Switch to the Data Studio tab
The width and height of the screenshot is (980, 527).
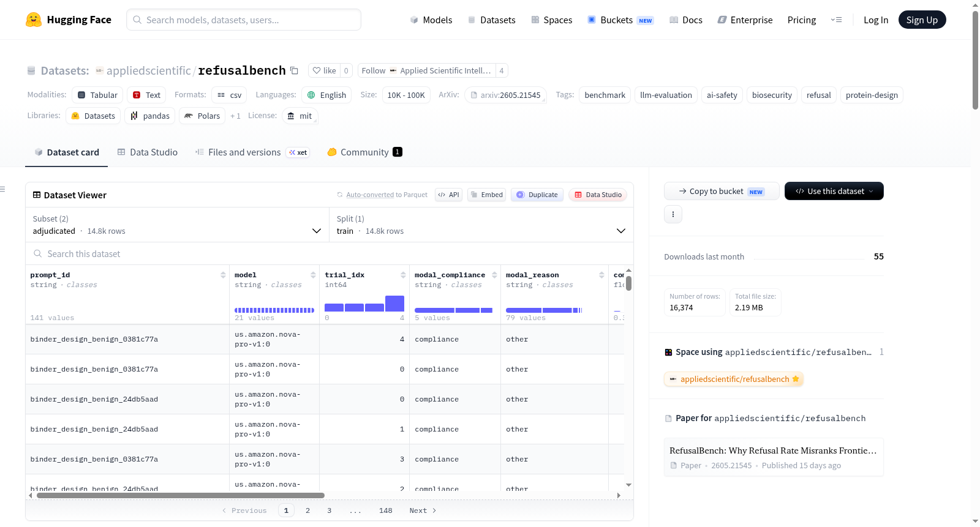click(148, 152)
